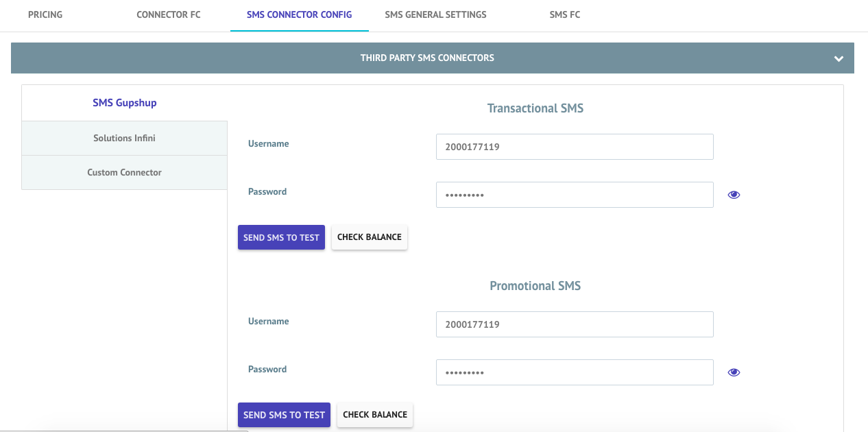Viewport: 868px width, 432px height.
Task: Check Balance for Promotional SMS
Action: pyautogui.click(x=375, y=415)
